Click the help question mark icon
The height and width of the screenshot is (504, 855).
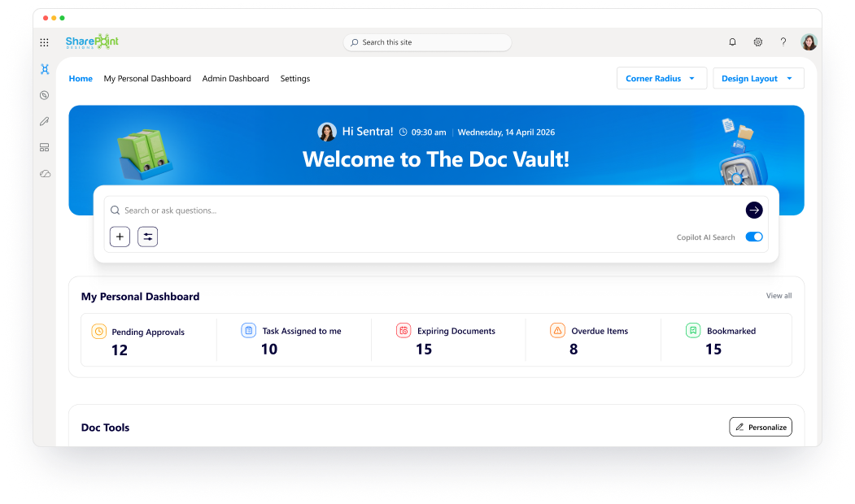pyautogui.click(x=783, y=42)
